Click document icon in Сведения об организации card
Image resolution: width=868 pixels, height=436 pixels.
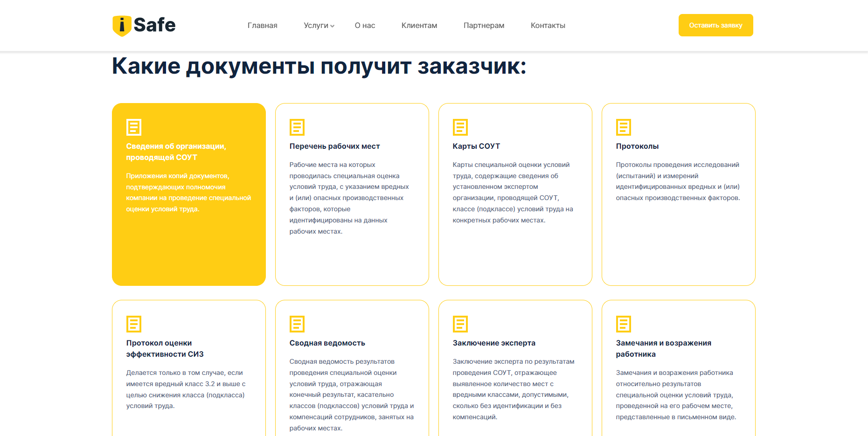[x=134, y=127]
